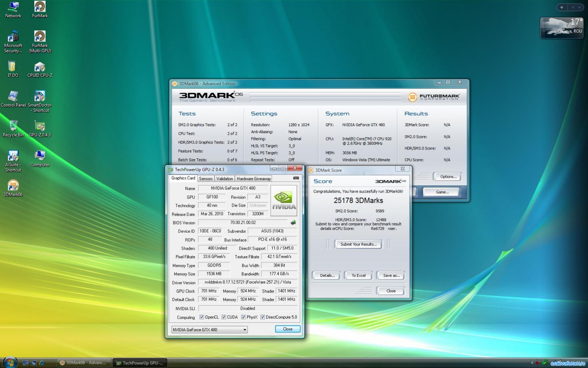The height and width of the screenshot is (368, 588).
Task: Click the GPU name field in GPU-Z
Action: point(233,188)
